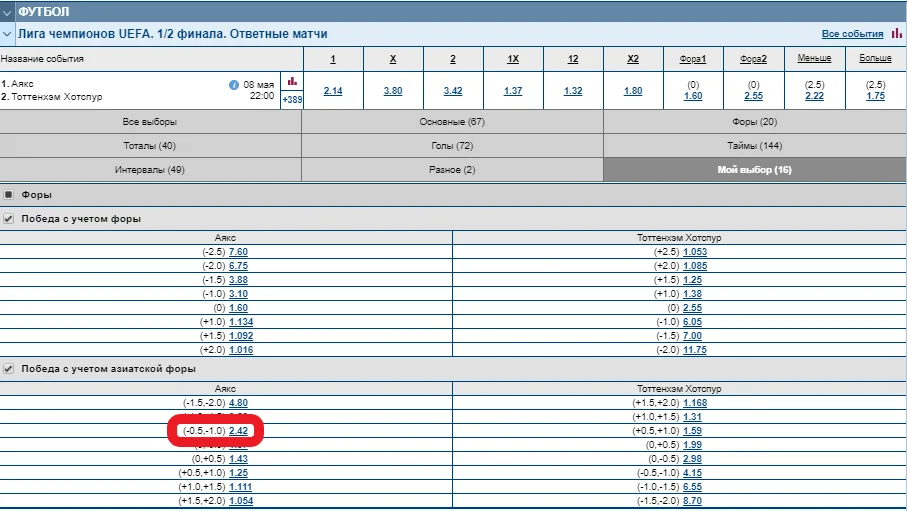
Task: Select under 2.5 total odds 2.22
Action: (814, 96)
